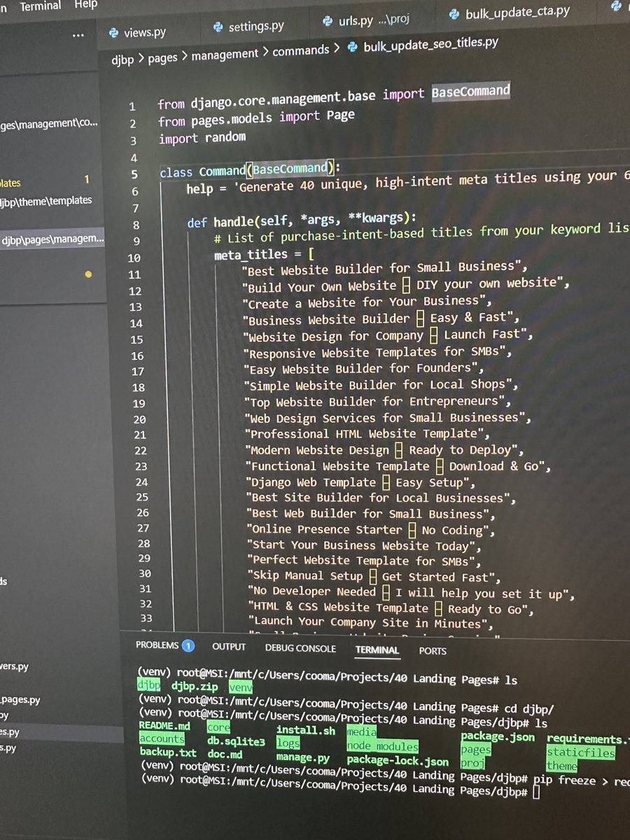Click package-lock.json in terminal listing
630x840 pixels.
398,761
